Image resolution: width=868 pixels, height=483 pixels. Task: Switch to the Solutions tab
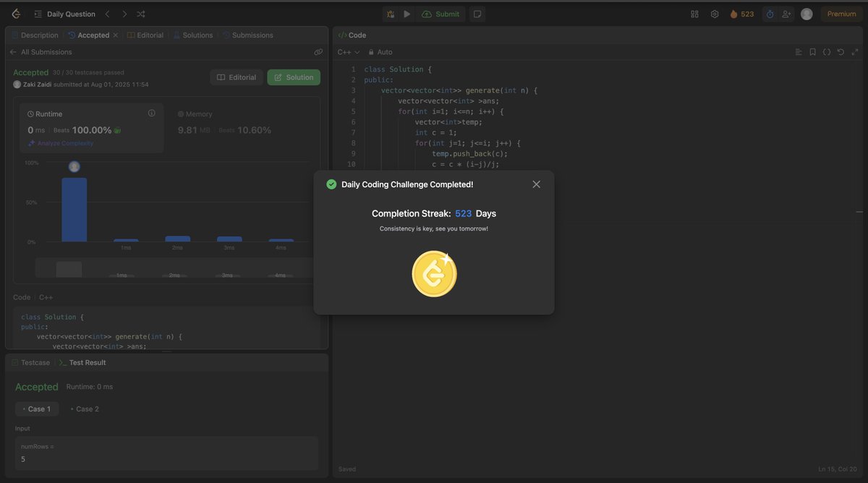click(x=192, y=35)
